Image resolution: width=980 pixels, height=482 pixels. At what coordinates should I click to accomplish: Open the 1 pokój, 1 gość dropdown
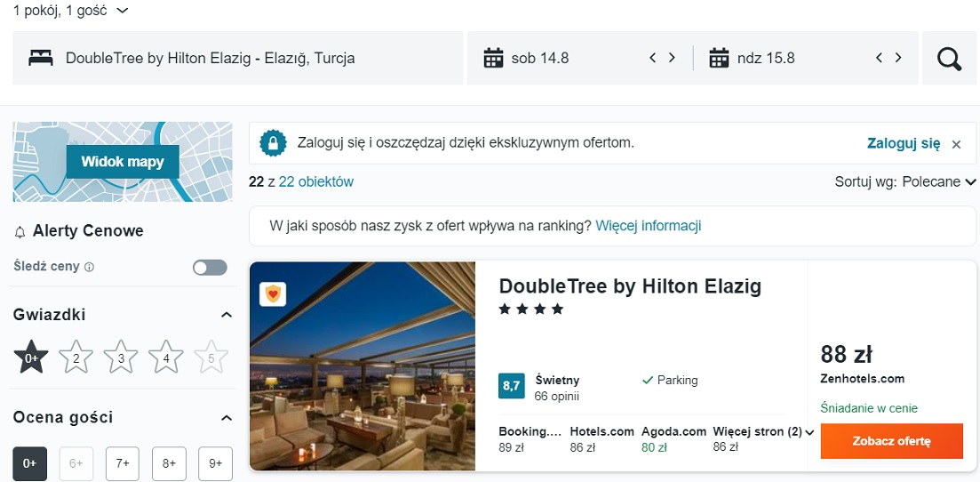(x=70, y=11)
